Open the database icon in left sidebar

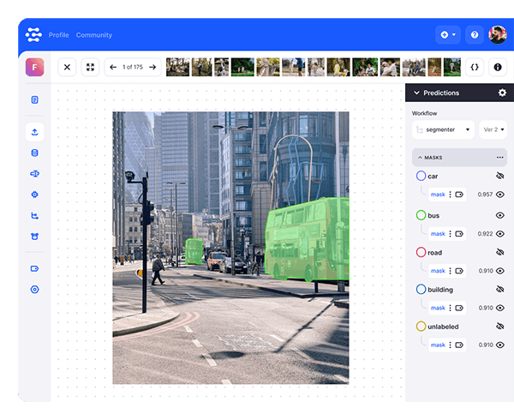[34, 153]
